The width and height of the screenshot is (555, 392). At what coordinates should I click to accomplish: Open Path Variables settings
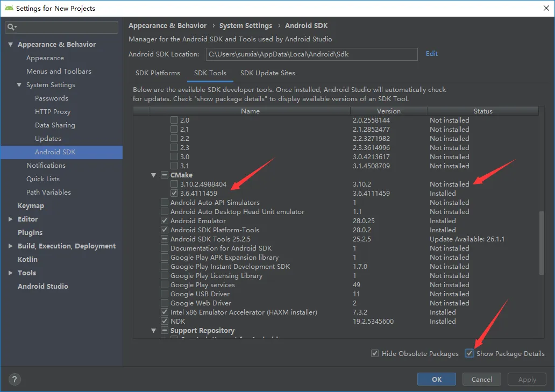pos(48,193)
